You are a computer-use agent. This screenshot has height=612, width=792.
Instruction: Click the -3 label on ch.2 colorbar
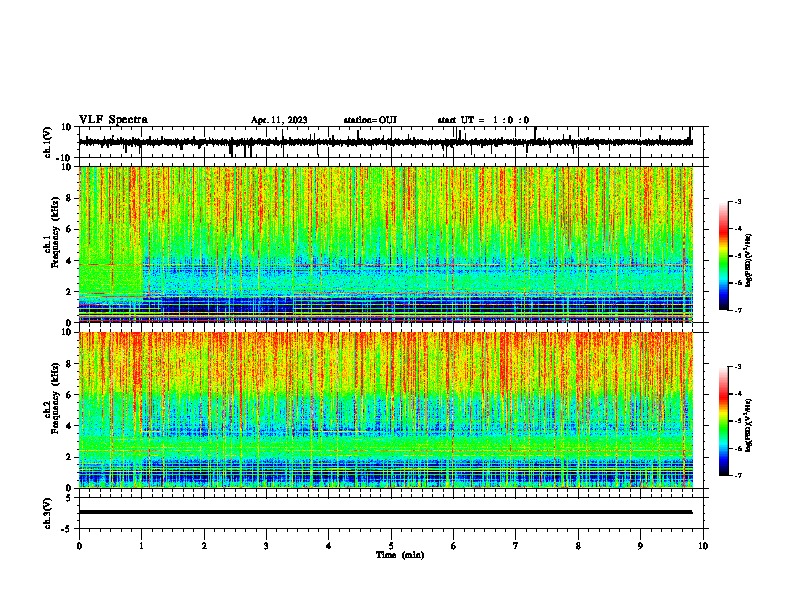point(737,367)
